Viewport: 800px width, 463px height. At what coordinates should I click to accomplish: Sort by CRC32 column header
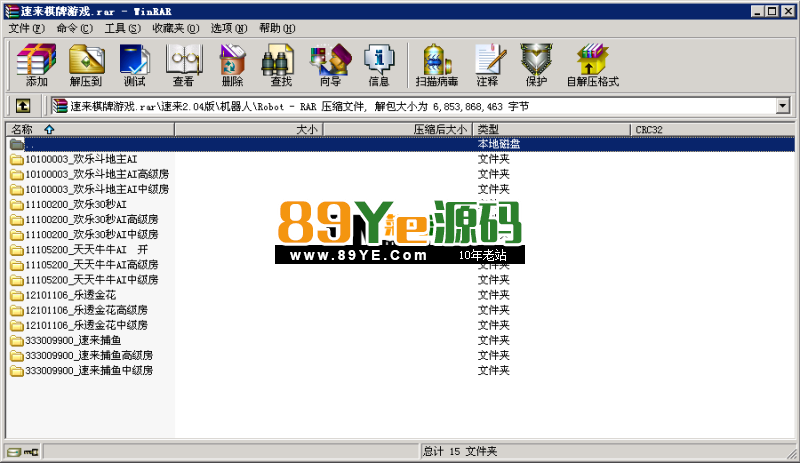pos(713,130)
